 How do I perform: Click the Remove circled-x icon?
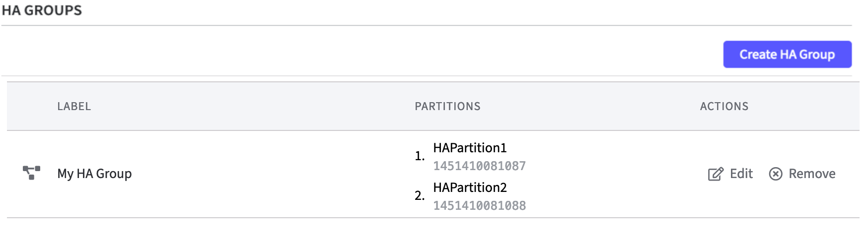click(x=775, y=174)
